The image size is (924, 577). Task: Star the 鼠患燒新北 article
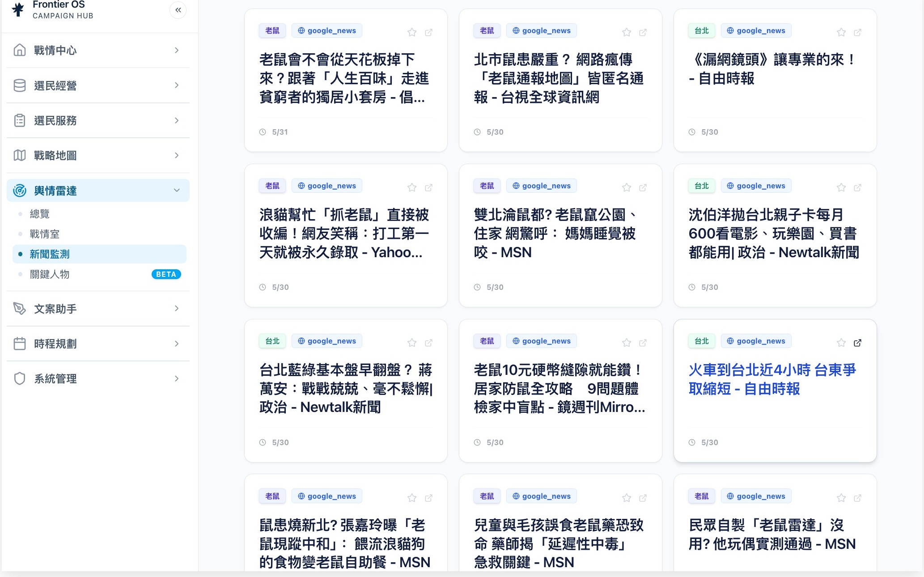[412, 498]
